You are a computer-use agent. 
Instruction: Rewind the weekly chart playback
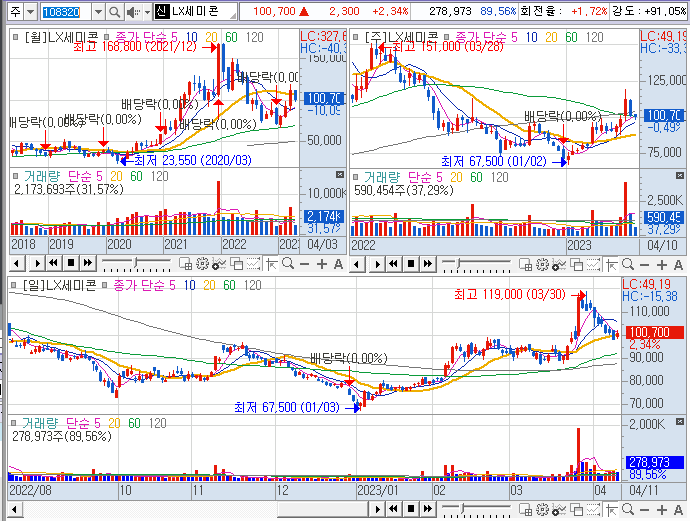tap(393, 264)
